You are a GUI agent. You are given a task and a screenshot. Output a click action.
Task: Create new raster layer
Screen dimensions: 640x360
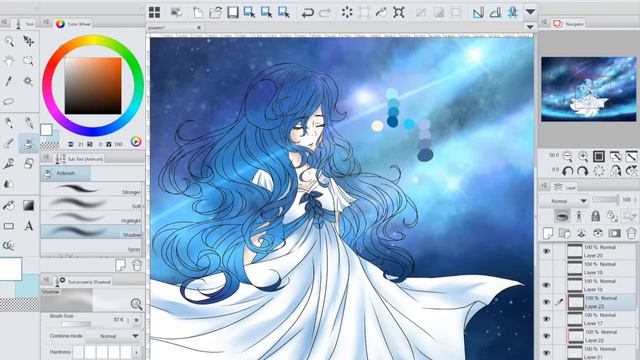548,233
